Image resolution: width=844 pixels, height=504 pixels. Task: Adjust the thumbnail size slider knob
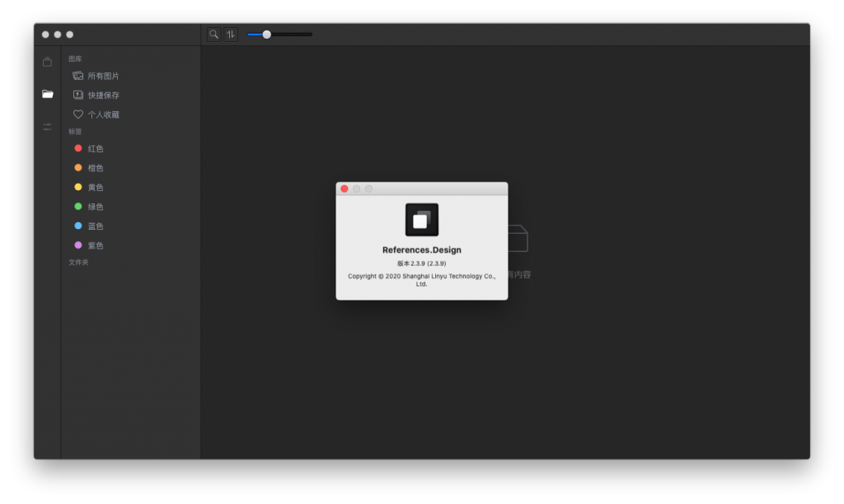pyautogui.click(x=266, y=35)
